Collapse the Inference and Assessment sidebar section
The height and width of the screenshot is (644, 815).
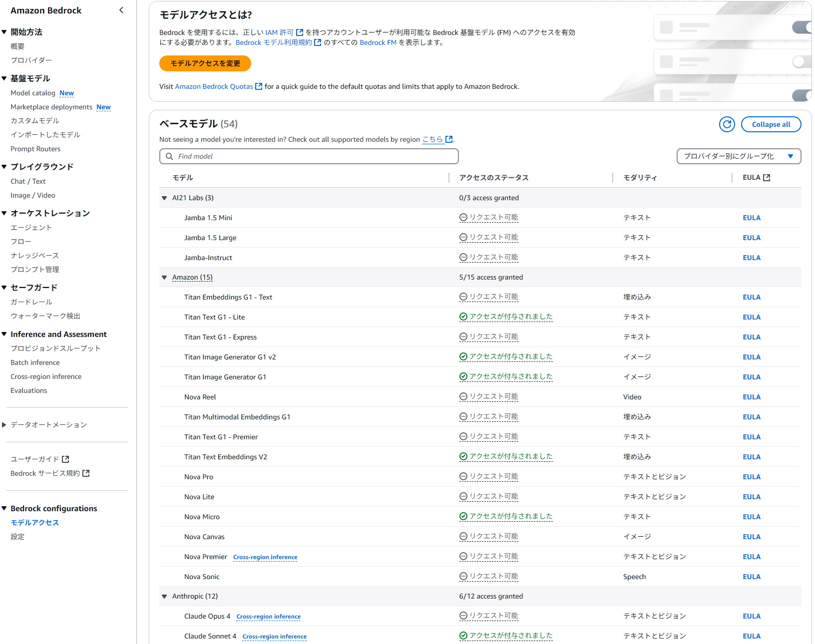4,334
